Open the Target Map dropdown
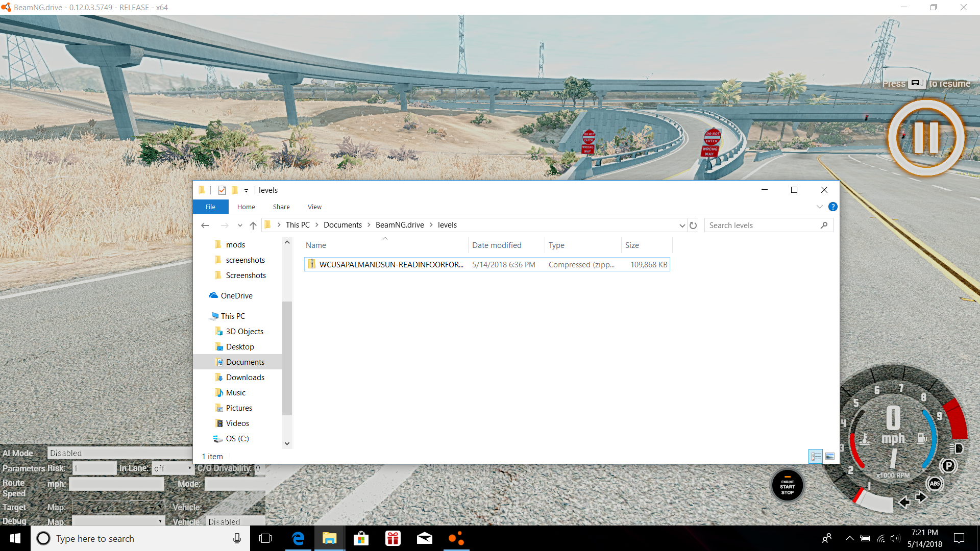This screenshot has width=980, height=551. pyautogui.click(x=118, y=507)
